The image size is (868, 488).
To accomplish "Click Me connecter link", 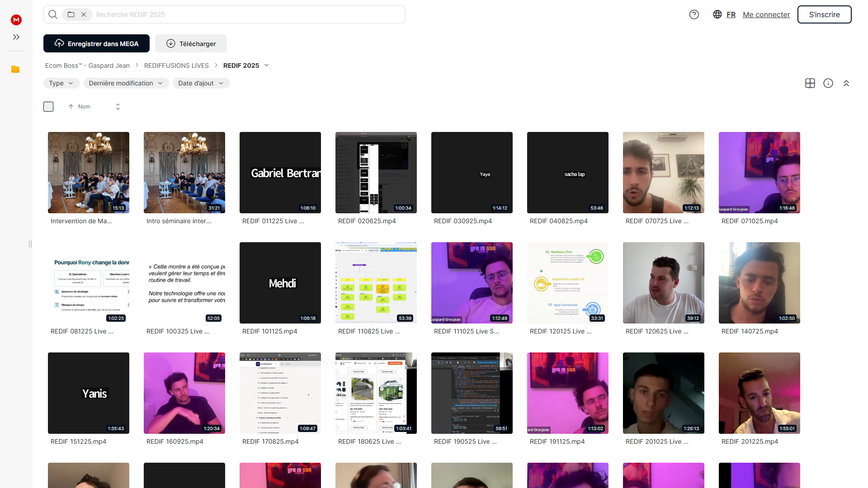I will 766,14.
